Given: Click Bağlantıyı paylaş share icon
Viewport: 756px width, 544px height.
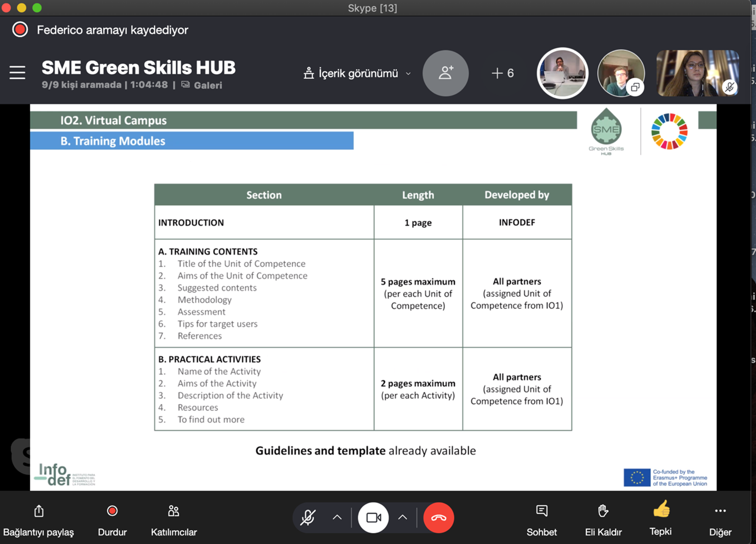Looking at the screenshot, I should (x=39, y=511).
